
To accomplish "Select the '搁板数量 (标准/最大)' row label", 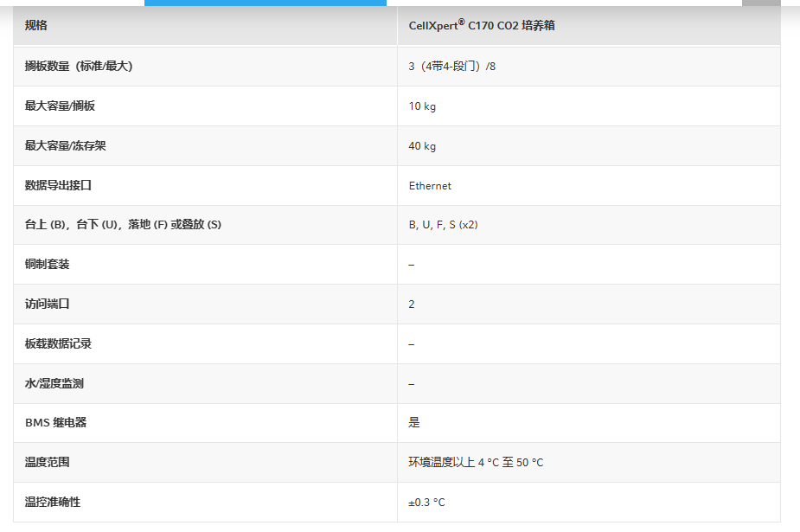I will tap(79, 66).
